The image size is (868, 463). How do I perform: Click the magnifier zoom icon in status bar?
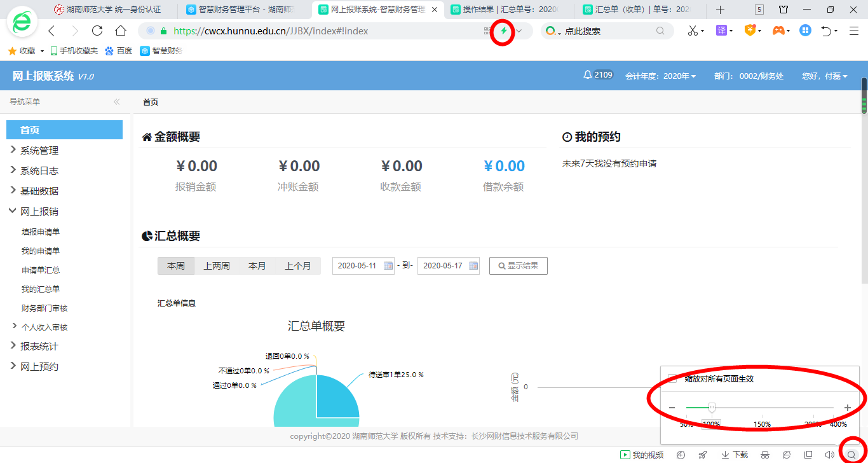pos(851,455)
